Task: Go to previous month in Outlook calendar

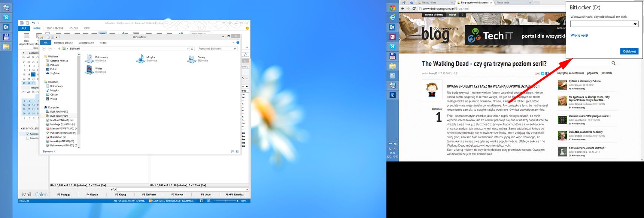Action: [x=23, y=53]
